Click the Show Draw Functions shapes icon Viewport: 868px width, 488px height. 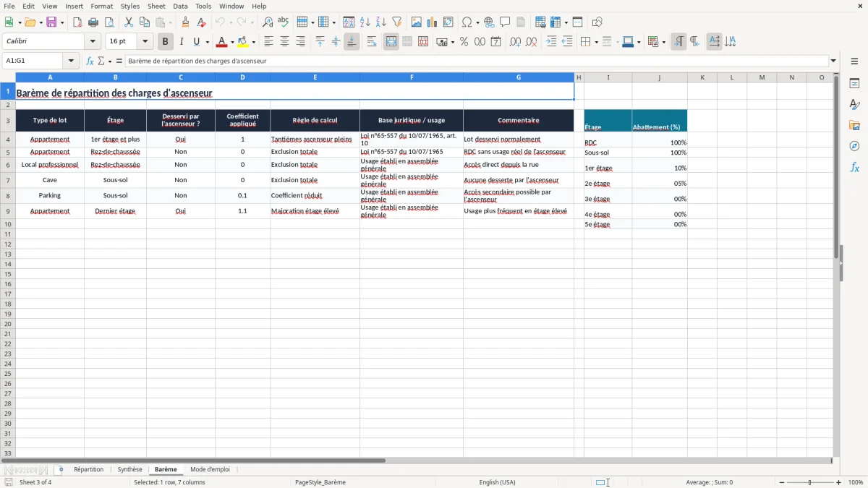click(597, 22)
